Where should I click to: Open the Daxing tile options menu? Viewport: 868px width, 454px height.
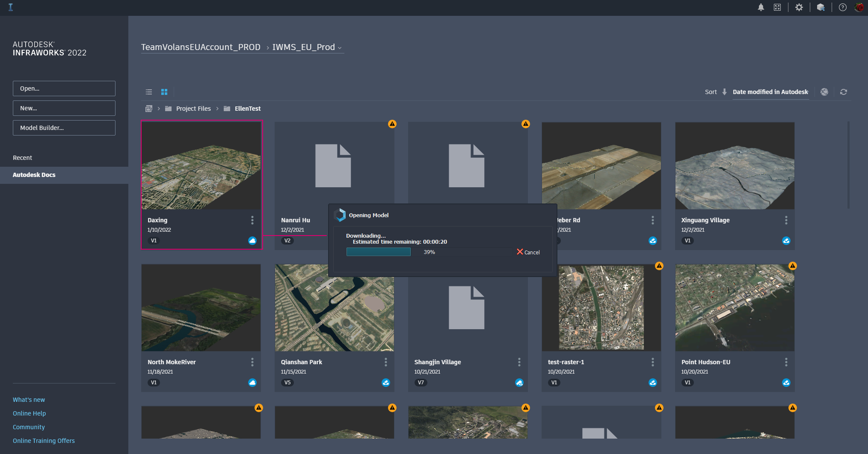pos(252,220)
